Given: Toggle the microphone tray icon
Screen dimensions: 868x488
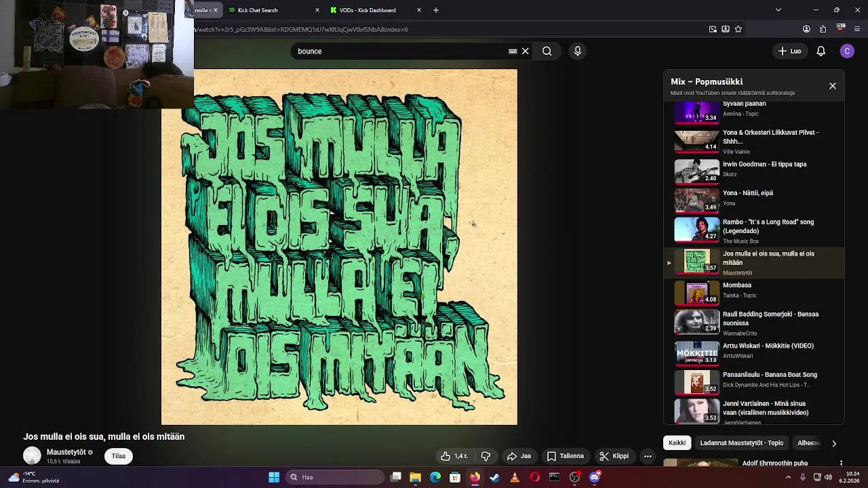Looking at the screenshot, I should click(x=803, y=477).
